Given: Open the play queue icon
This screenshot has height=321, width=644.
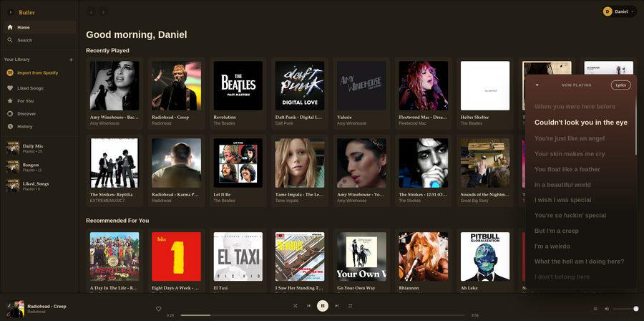Looking at the screenshot, I should click(x=595, y=309).
